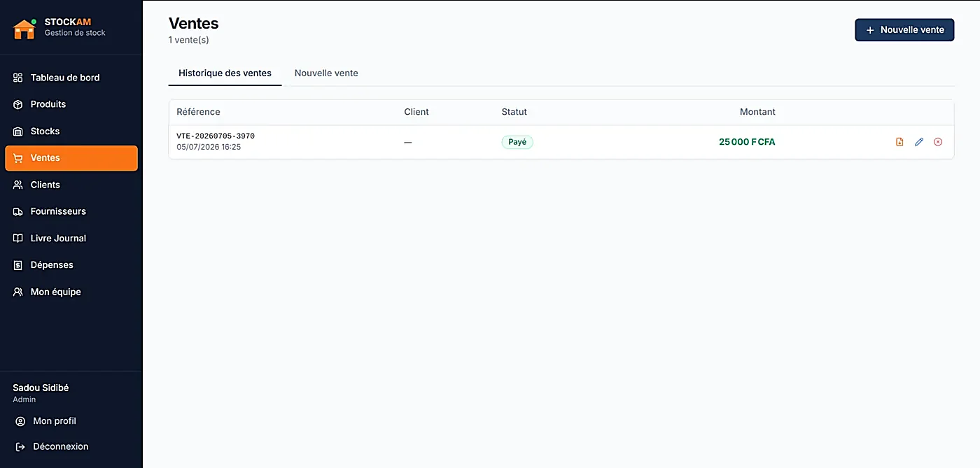The image size is (980, 468).
Task: Click the 25 000 FCFA amount
Action: tap(747, 142)
